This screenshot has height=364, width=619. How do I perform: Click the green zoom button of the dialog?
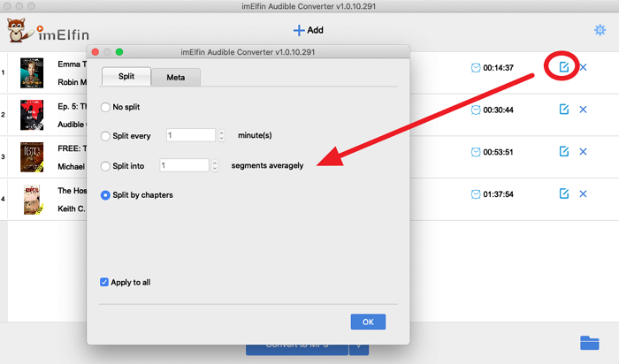119,52
